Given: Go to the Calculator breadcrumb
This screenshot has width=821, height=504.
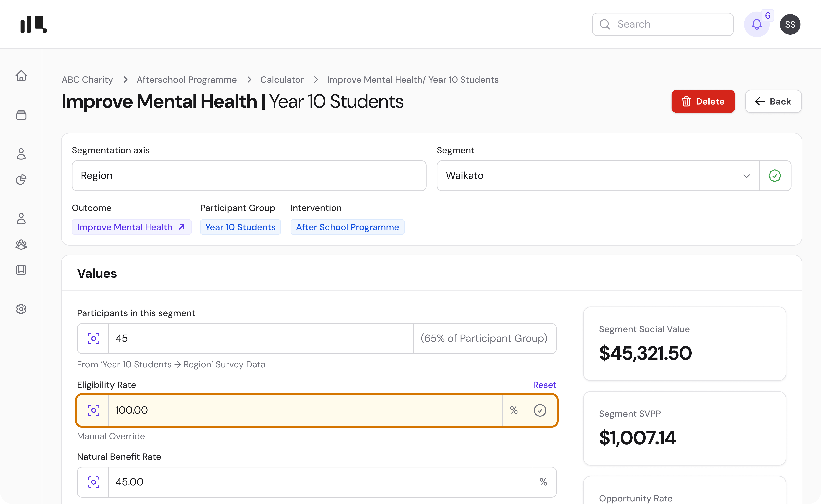Looking at the screenshot, I should (x=282, y=80).
